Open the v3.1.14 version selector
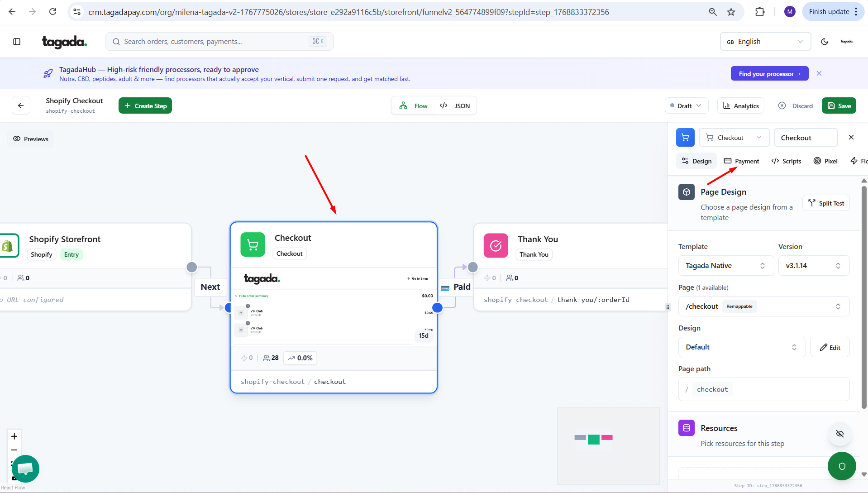This screenshot has height=493, width=868. click(813, 266)
